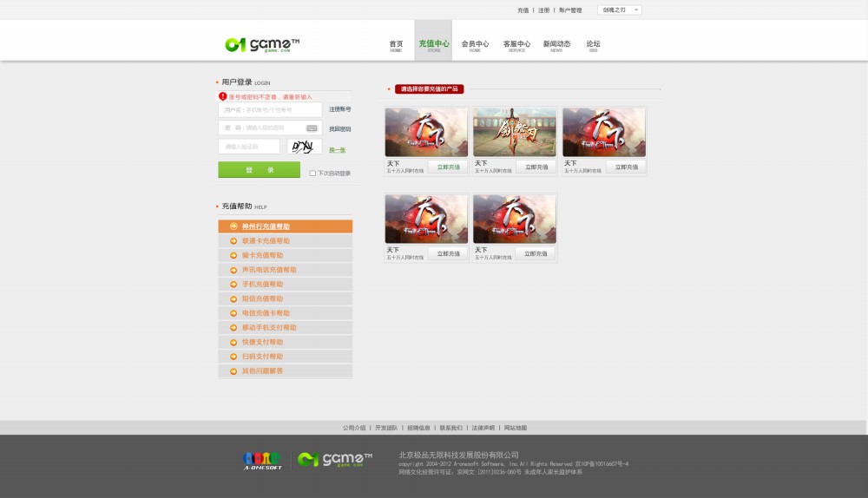The image size is (868, 498).
Task: Open 其他问题解答 help entry
Action: pyautogui.click(x=285, y=370)
